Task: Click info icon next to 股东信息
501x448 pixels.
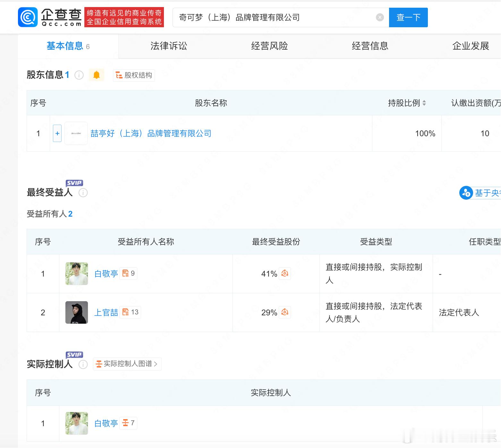Action: (79, 75)
